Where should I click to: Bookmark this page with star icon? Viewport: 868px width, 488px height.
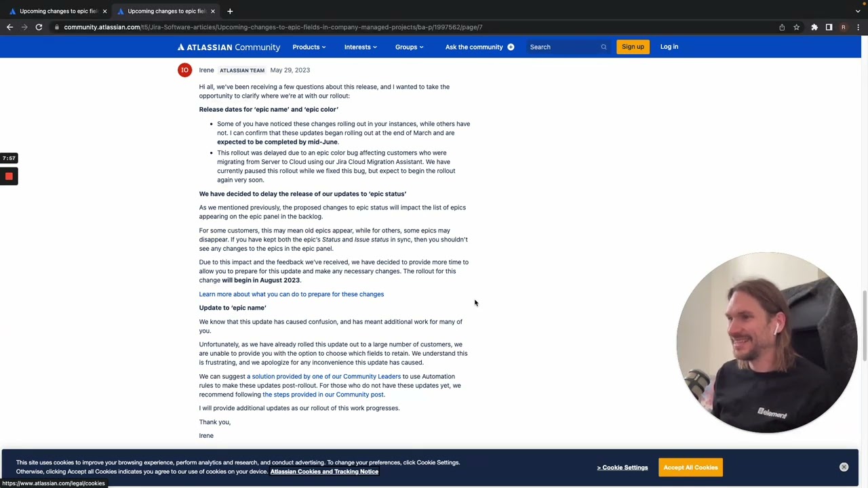pos(796,27)
